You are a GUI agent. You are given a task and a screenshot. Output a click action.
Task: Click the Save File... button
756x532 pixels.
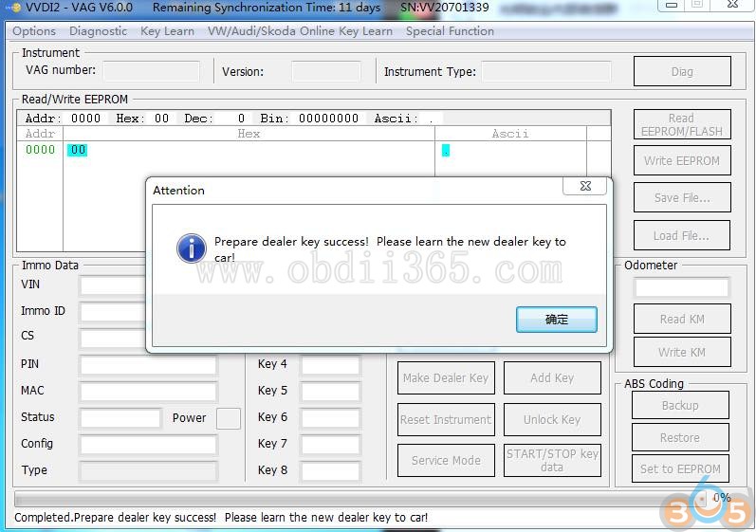(x=682, y=197)
